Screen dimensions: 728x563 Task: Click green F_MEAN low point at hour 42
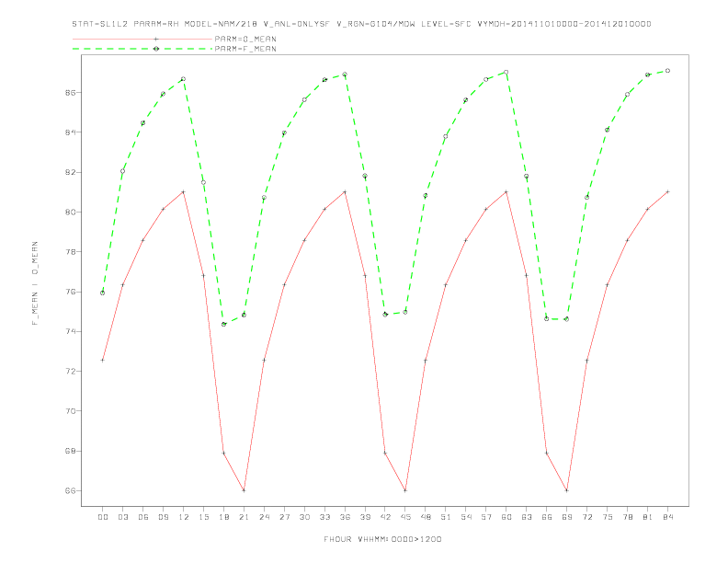point(385,315)
